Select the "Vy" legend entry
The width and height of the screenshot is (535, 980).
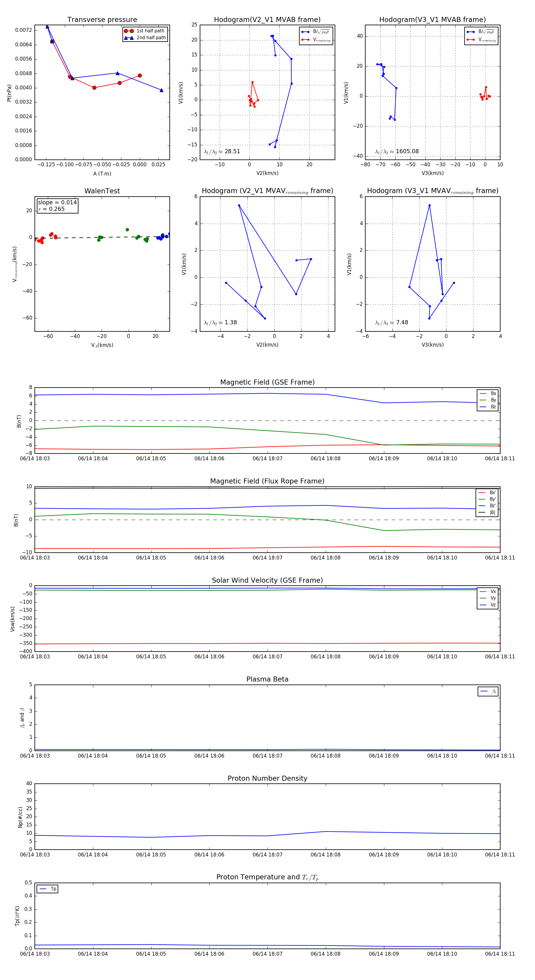[x=488, y=598]
